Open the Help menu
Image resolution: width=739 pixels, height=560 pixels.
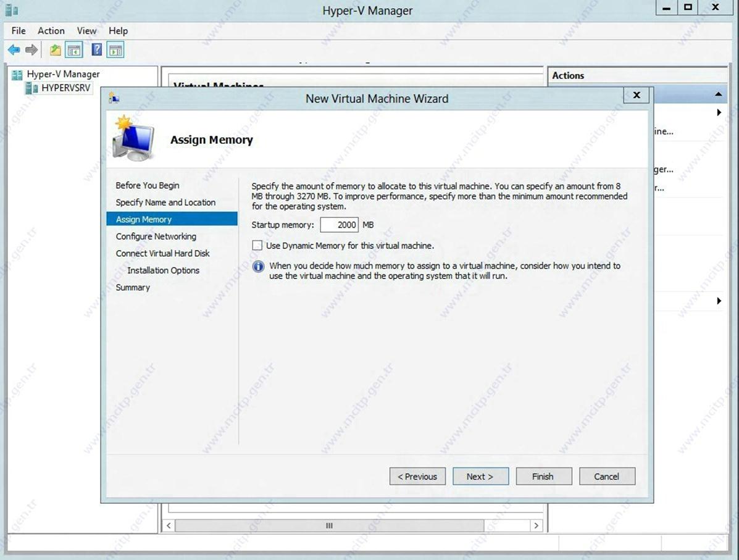(x=119, y=31)
